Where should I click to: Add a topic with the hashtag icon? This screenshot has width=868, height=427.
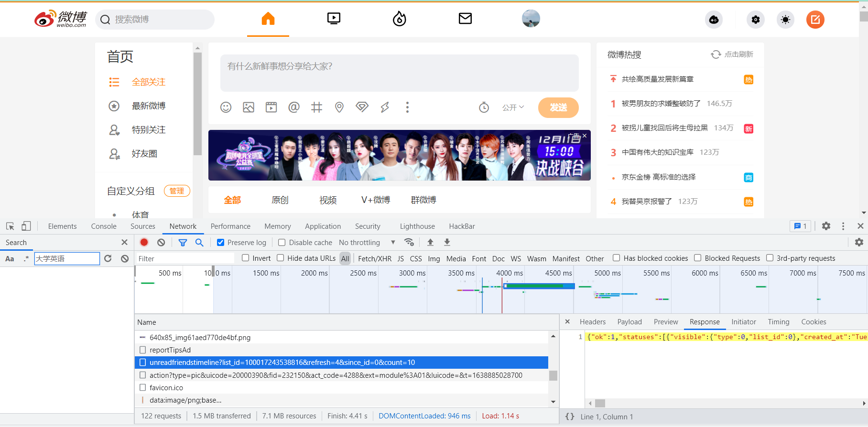(316, 107)
